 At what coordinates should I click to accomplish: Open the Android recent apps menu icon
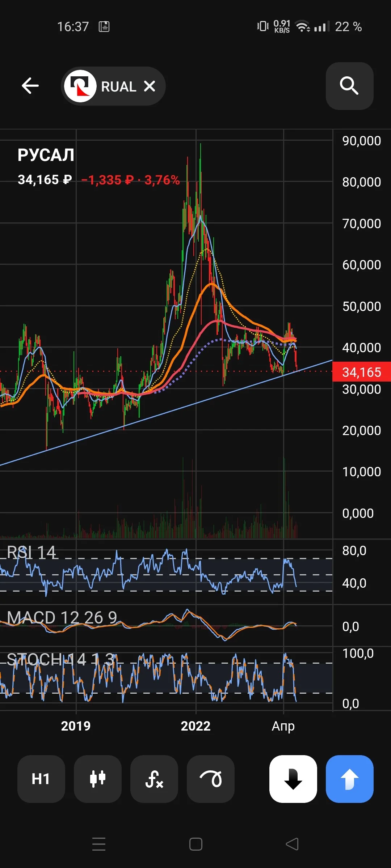point(99,844)
